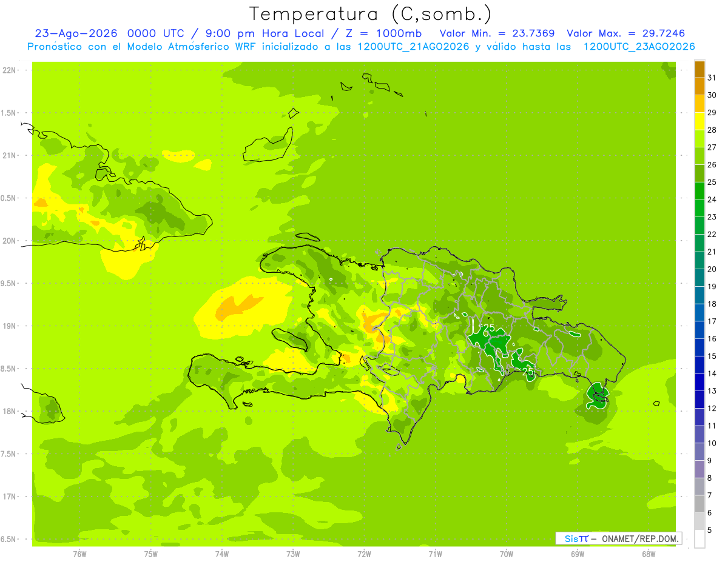Click the yellow colorbar swatch between 28 and 29
The height and width of the screenshot is (562, 728).
(699, 121)
